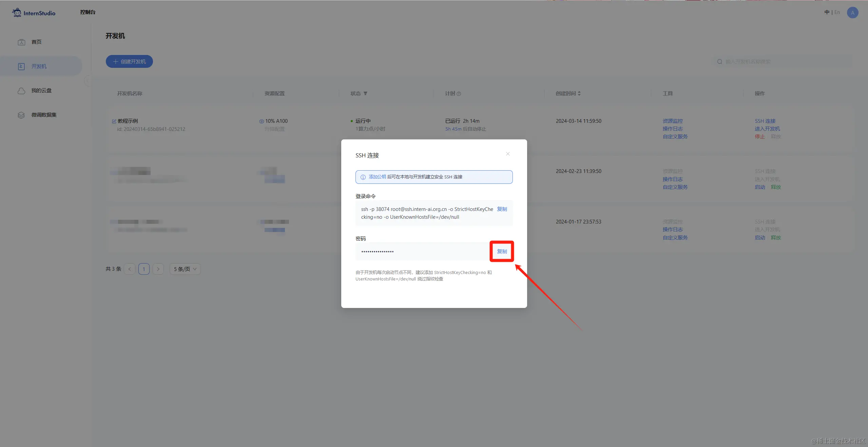Open 我的云盘 cloud drive sidebar item
The height and width of the screenshot is (447, 868).
41,91
